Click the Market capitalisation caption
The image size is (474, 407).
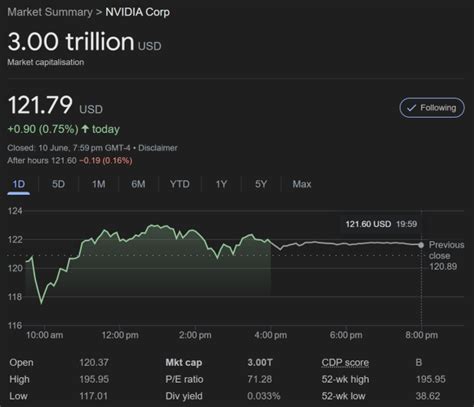(46, 62)
